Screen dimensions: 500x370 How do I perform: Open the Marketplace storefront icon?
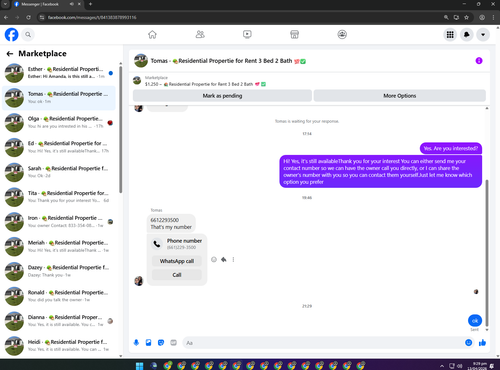(294, 34)
